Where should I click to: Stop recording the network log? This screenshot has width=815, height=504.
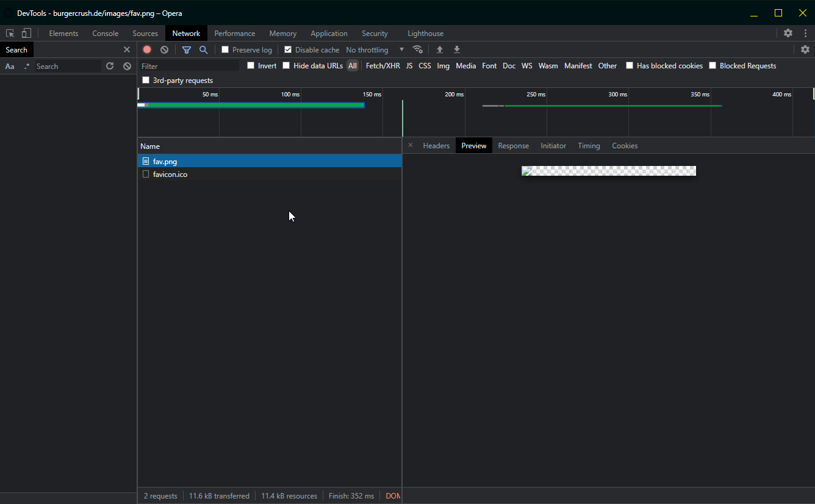pyautogui.click(x=147, y=50)
